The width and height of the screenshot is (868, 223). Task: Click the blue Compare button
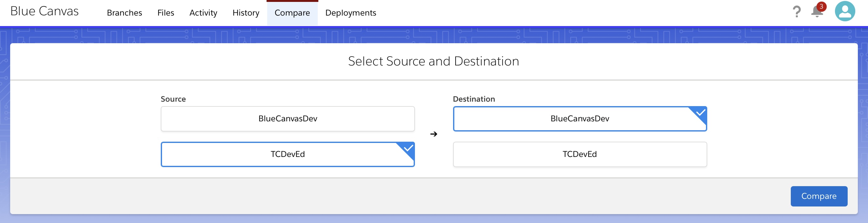(818, 196)
